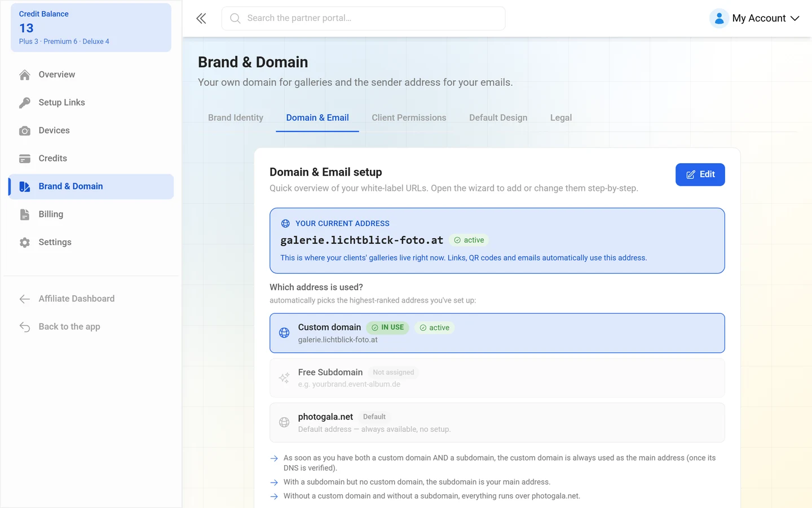Click the 'Domain & Email setup' heading

click(x=326, y=172)
